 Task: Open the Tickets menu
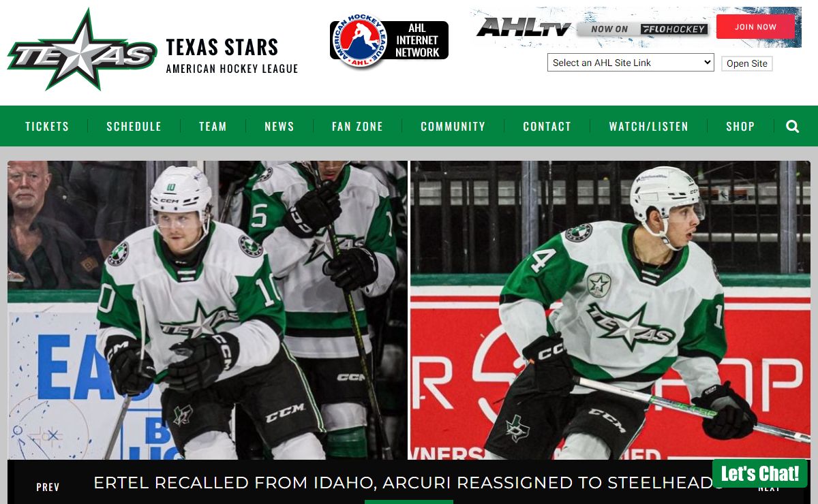click(x=47, y=127)
